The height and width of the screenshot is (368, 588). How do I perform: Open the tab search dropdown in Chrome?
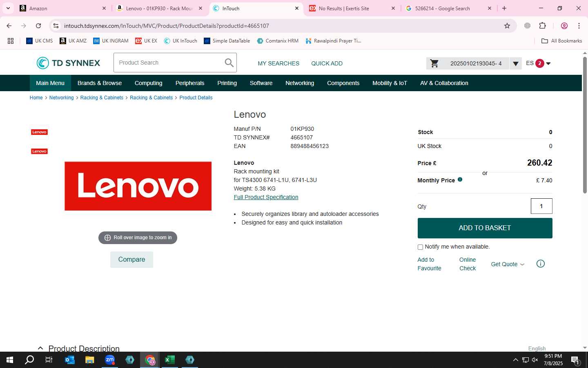[x=8, y=8]
